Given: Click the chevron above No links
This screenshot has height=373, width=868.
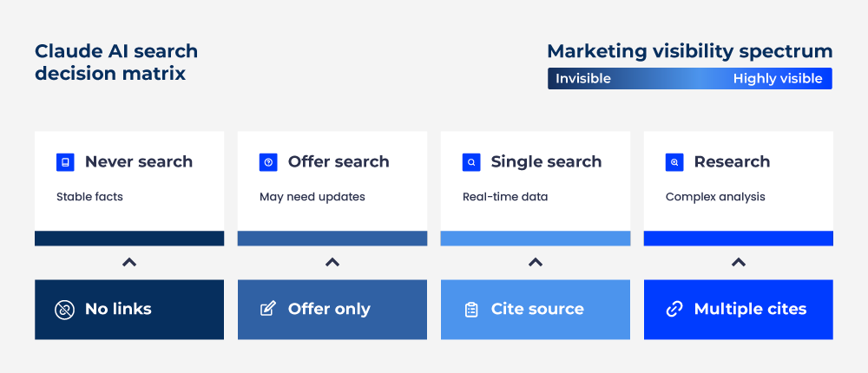Looking at the screenshot, I should pyautogui.click(x=129, y=262).
